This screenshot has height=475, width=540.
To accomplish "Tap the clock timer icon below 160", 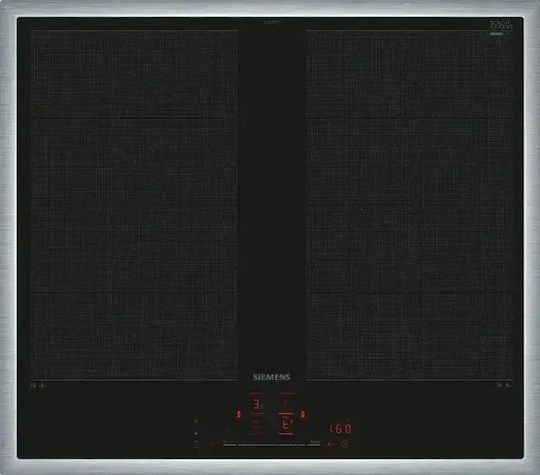I will [x=346, y=444].
